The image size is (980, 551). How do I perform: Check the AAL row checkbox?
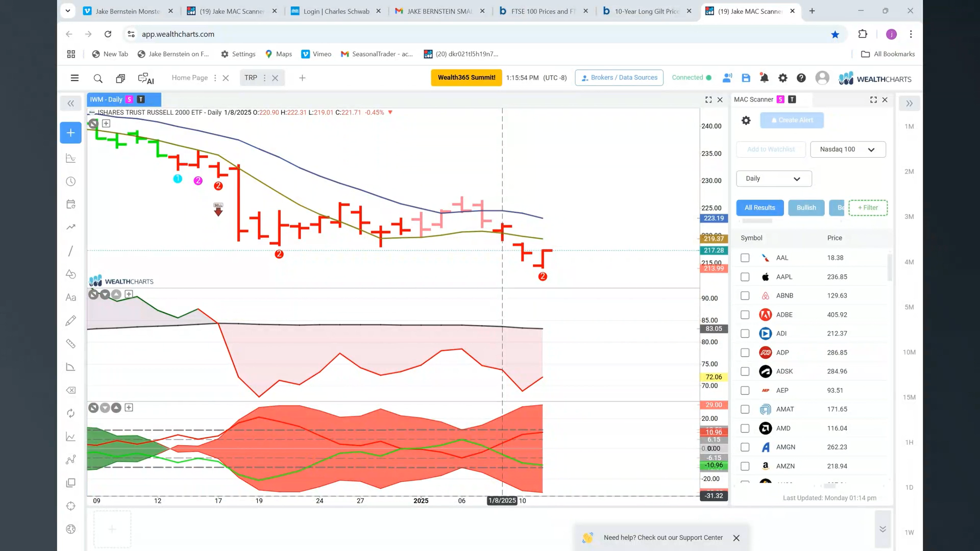(x=745, y=258)
